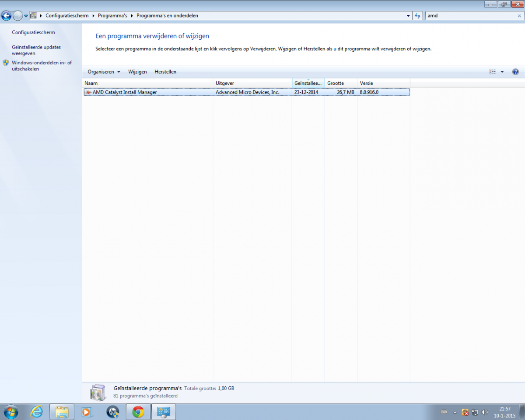Screen dimensions: 525x420
Task: Click the keyboard icon in system tray
Action: click(x=444, y=412)
